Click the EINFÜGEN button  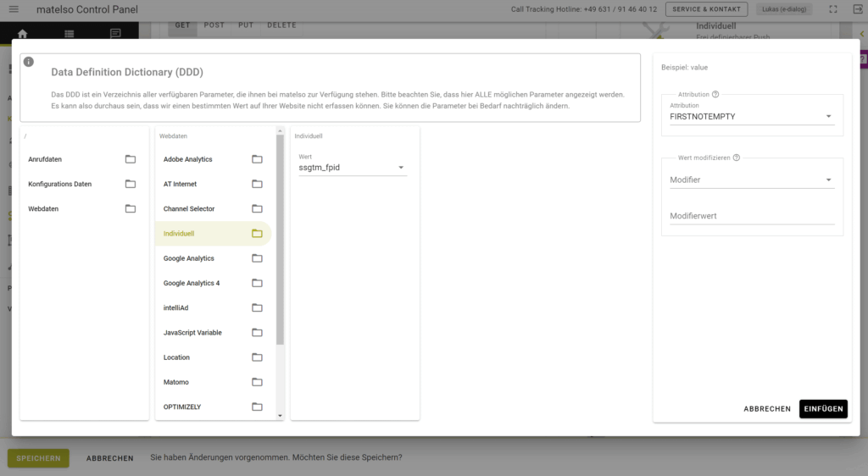(x=823, y=409)
